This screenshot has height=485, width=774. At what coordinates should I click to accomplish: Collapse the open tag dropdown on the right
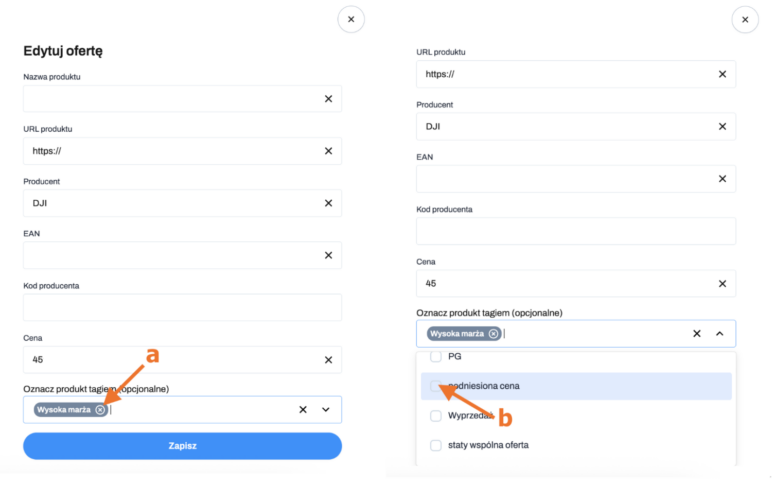[x=719, y=334]
